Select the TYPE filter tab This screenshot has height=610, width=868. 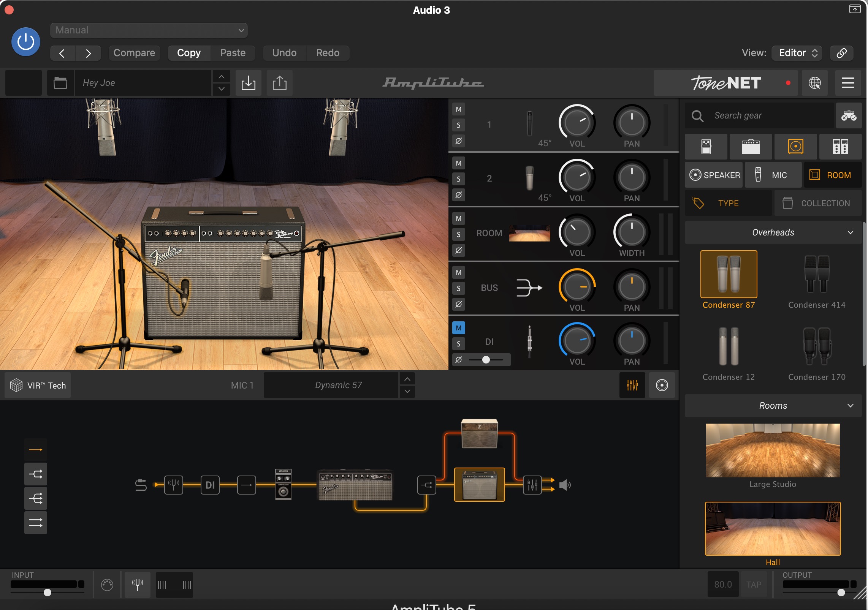[x=729, y=203]
